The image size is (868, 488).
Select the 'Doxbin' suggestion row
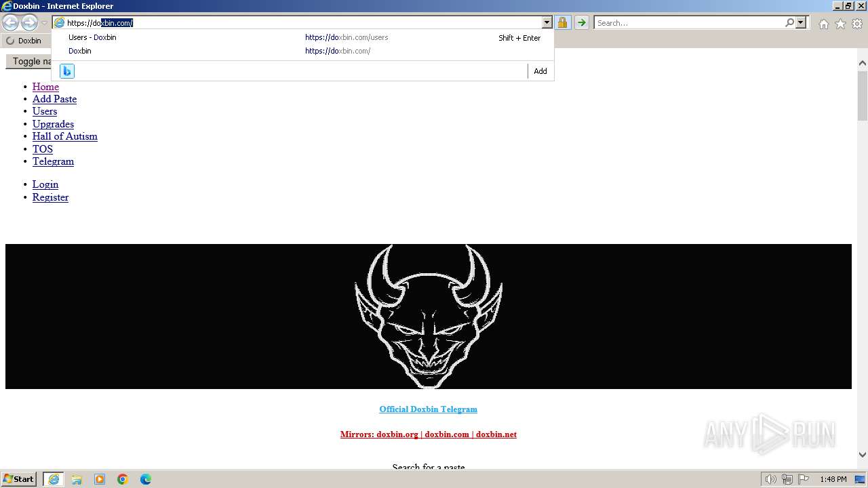click(x=302, y=51)
